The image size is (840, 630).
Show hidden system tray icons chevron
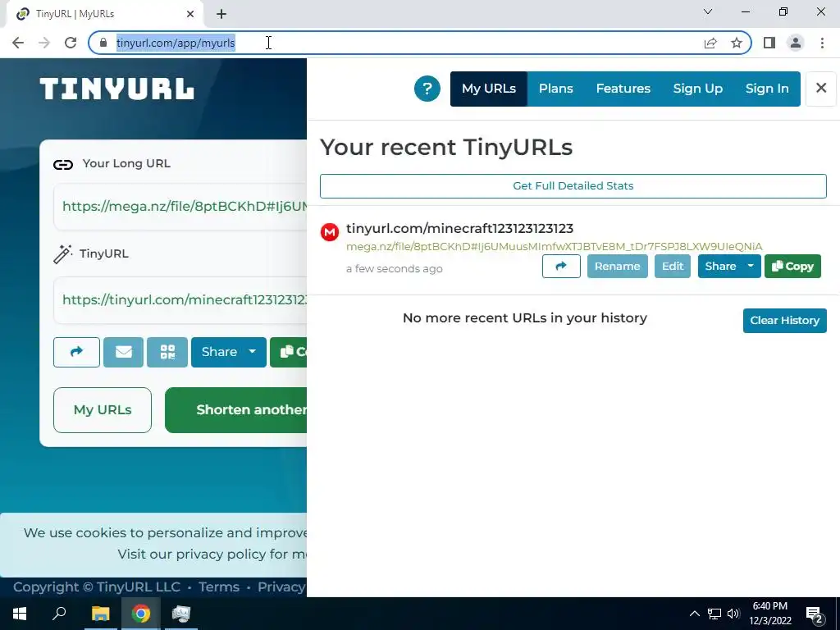(694, 614)
